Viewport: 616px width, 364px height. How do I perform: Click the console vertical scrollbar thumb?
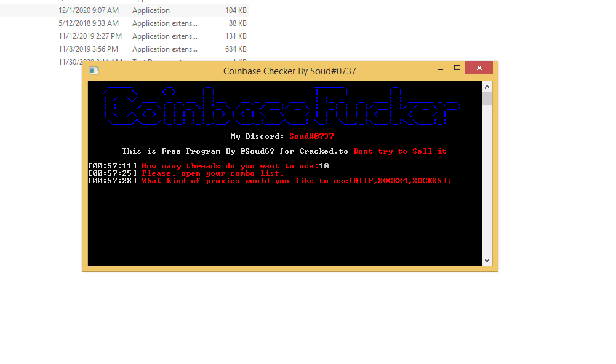(x=487, y=98)
